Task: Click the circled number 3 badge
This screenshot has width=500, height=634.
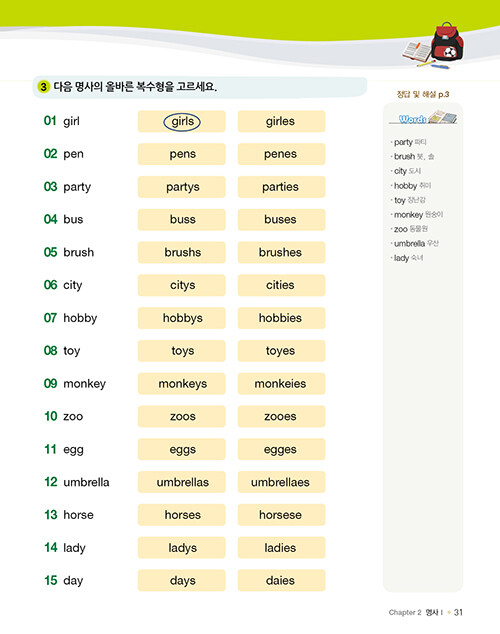Action: pos(43,87)
